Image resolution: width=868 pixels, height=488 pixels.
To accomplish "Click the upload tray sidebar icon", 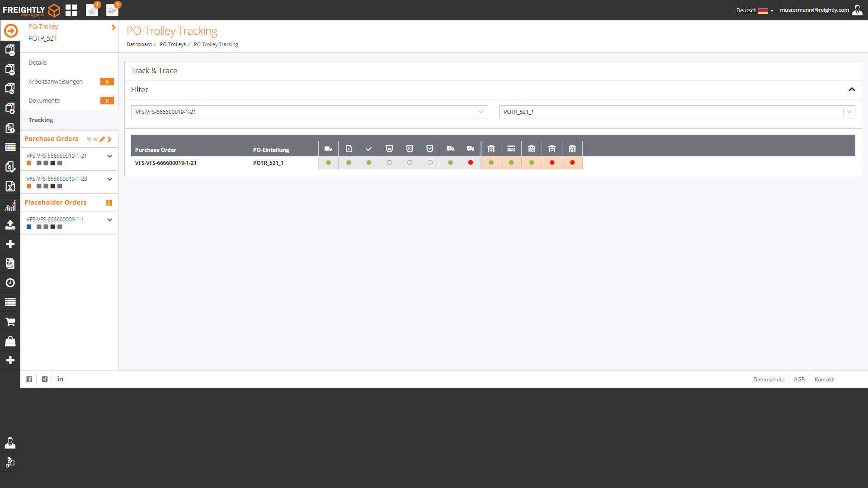I will 10,225.
